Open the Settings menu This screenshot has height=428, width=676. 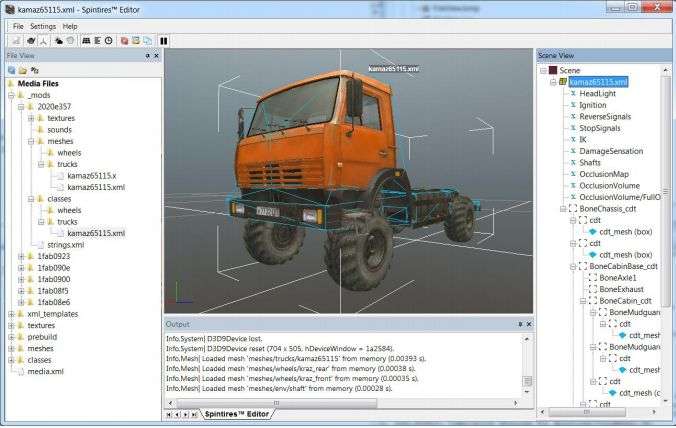click(x=43, y=25)
